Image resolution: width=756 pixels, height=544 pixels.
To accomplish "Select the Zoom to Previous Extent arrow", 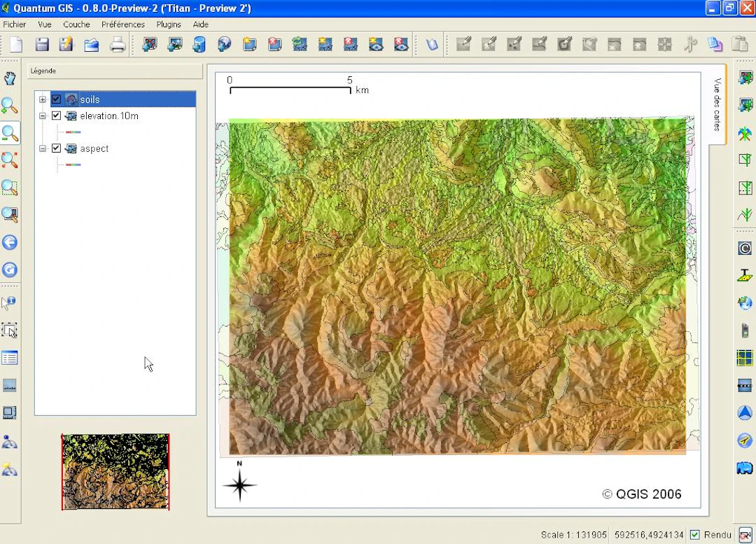I will [10, 242].
